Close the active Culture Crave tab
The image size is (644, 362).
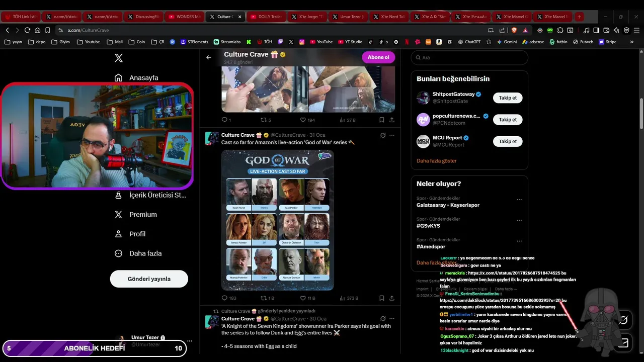pos(239,17)
